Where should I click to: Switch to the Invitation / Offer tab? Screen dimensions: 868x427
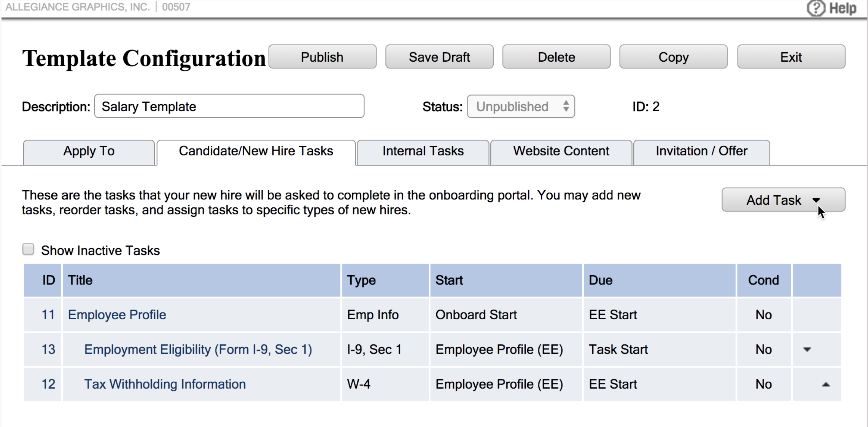(701, 151)
